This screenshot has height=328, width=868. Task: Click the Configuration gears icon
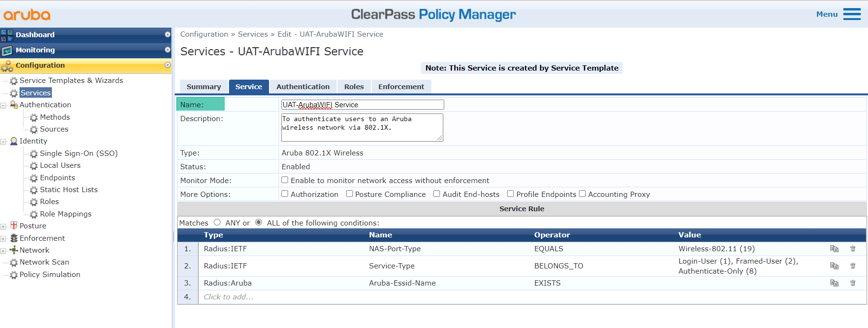click(7, 66)
